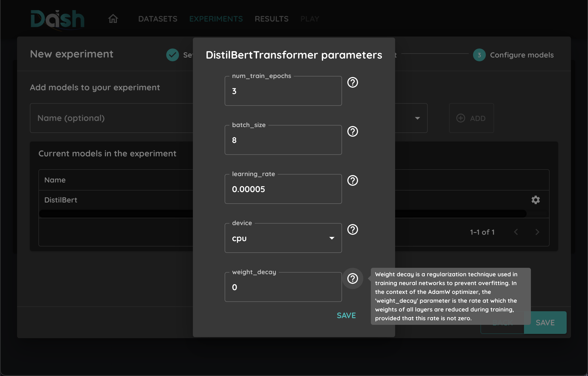The height and width of the screenshot is (376, 588).
Task: Click the horizontal scrollbar under DistilBert row
Action: click(283, 214)
